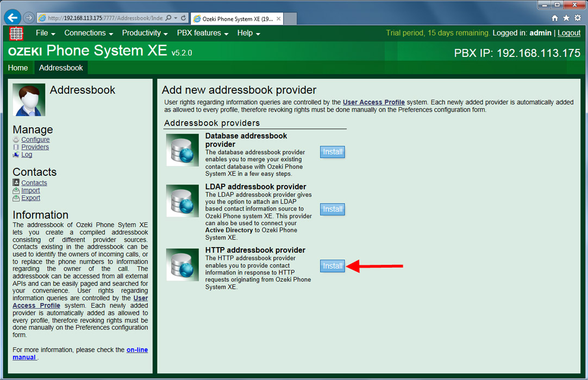This screenshot has width=588, height=380.
Task: Click the 'Database addressbook provider' heading
Action: pyautogui.click(x=246, y=140)
